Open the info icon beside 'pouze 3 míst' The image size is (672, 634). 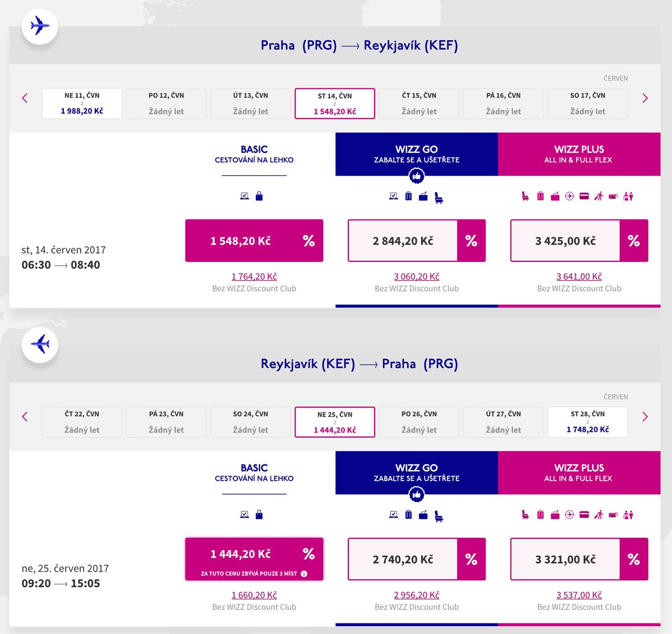tap(304, 574)
